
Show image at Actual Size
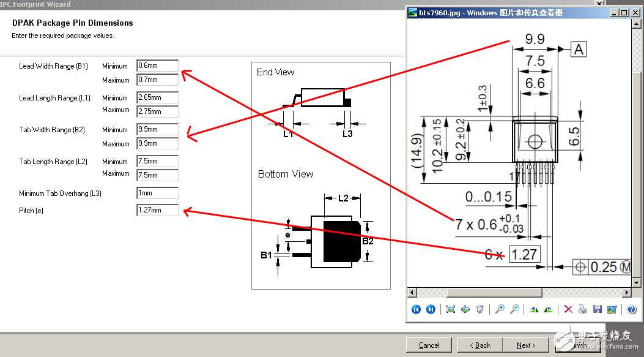[x=465, y=309]
